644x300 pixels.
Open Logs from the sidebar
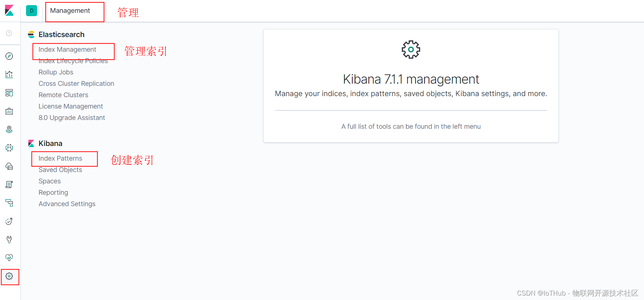click(x=9, y=184)
